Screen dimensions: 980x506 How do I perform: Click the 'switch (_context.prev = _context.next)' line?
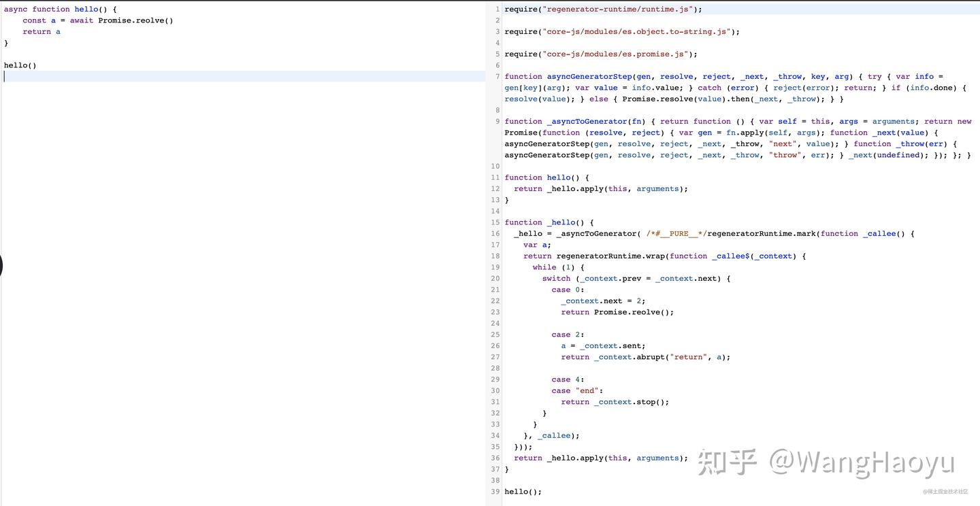(x=636, y=279)
